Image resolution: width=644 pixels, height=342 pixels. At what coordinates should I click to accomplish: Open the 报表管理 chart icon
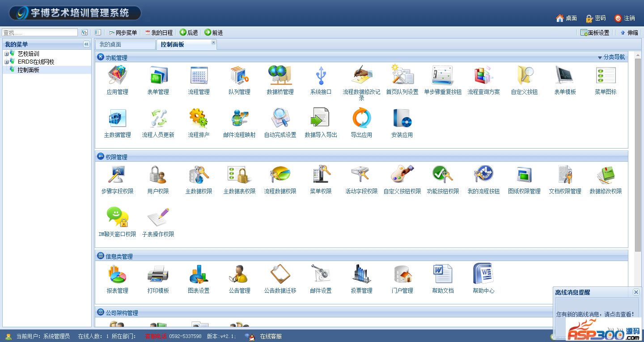(x=118, y=274)
